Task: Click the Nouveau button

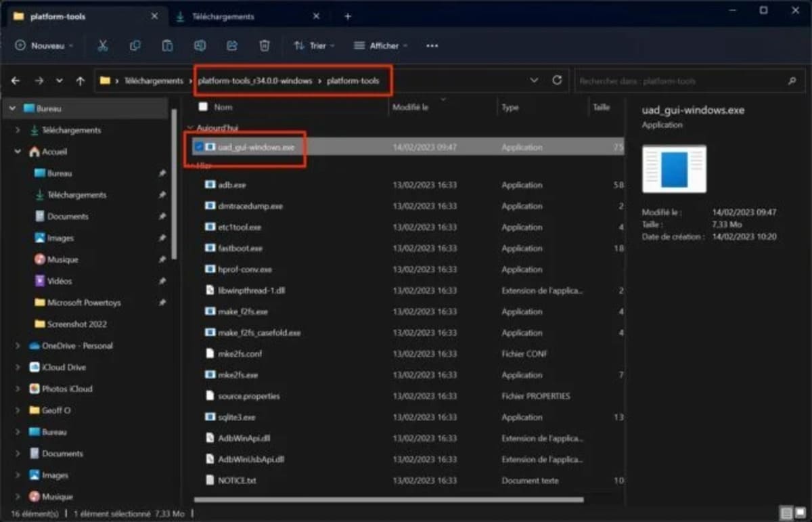Action: point(44,45)
